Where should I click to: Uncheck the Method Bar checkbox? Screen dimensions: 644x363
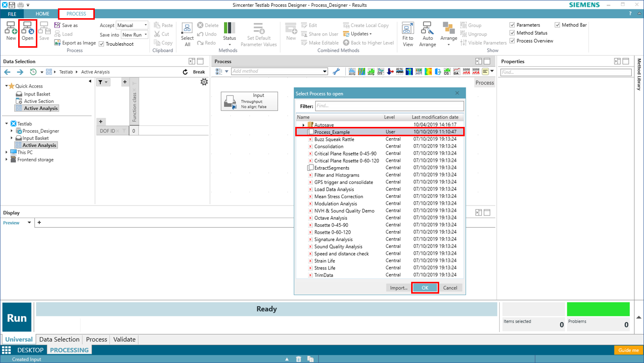[x=558, y=25]
